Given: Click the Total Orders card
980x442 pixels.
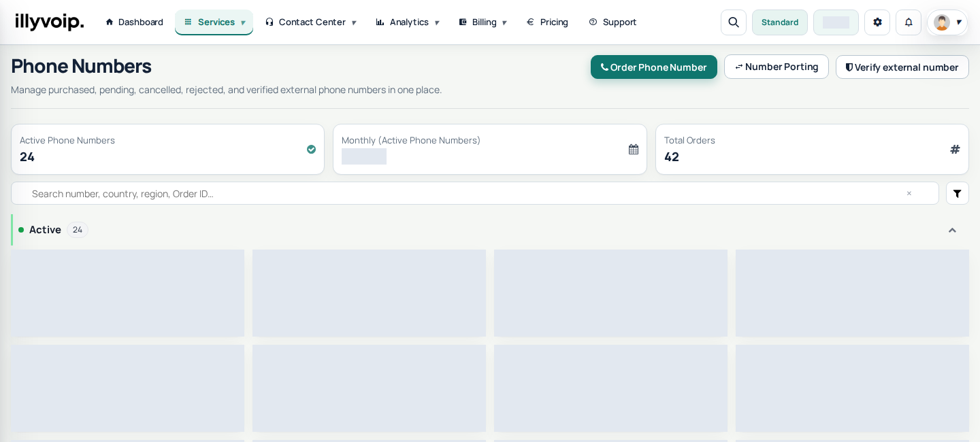Looking at the screenshot, I should (x=812, y=149).
